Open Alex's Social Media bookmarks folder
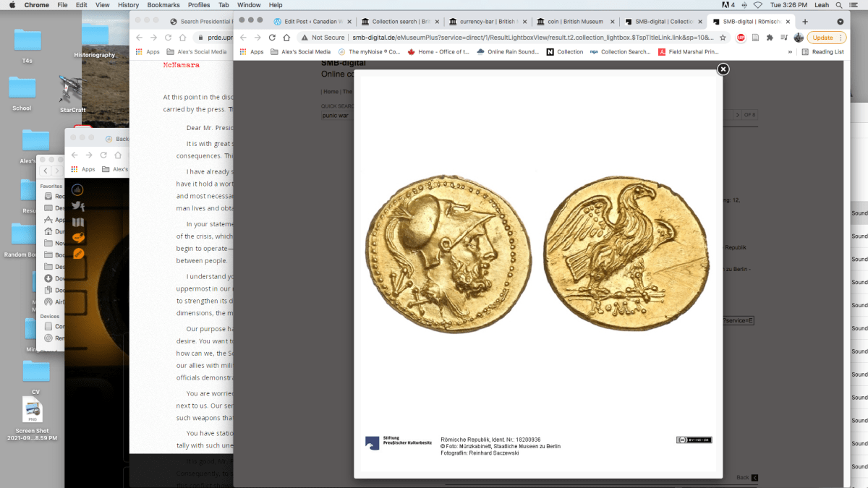868x488 pixels. pyautogui.click(x=300, y=52)
